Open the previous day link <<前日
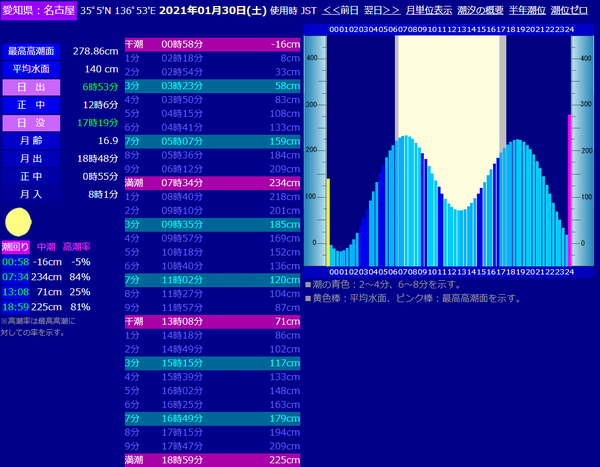 click(x=340, y=10)
